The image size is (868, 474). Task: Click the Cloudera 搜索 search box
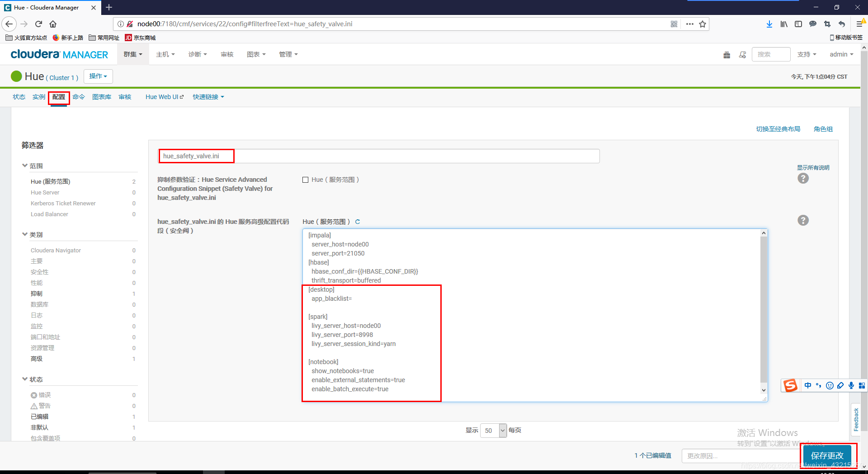pyautogui.click(x=771, y=54)
